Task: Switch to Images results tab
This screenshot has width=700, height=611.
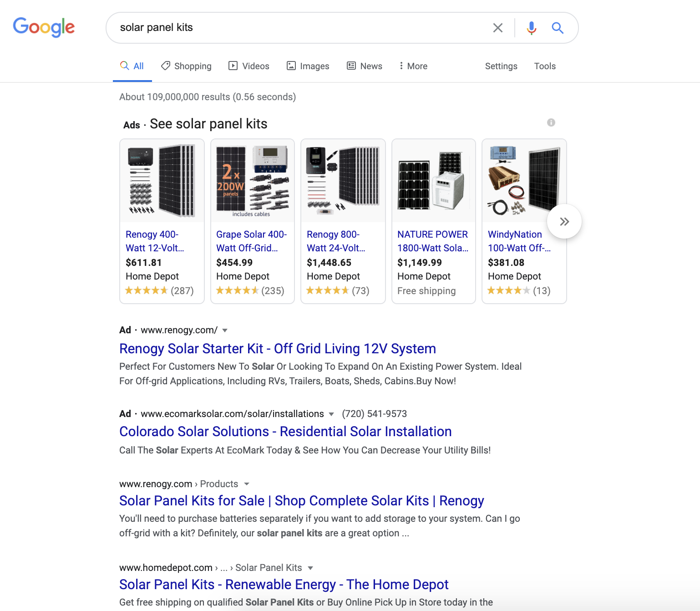Action: tap(308, 66)
